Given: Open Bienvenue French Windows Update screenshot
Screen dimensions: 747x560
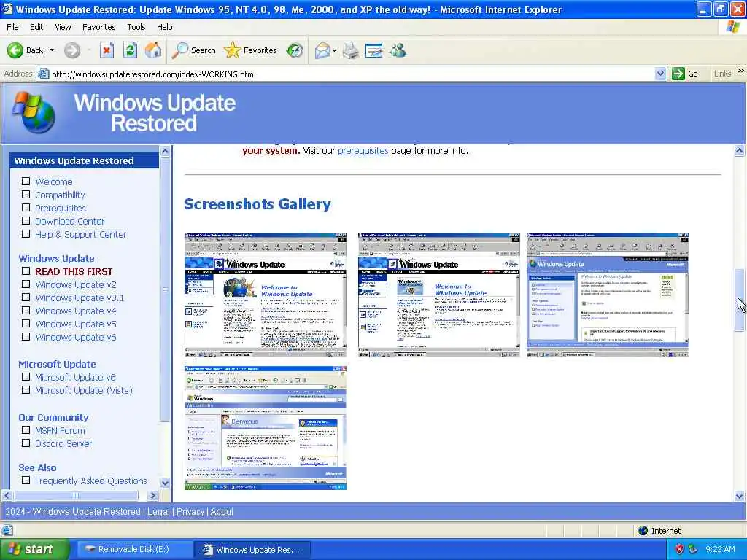Looking at the screenshot, I should 266,427.
